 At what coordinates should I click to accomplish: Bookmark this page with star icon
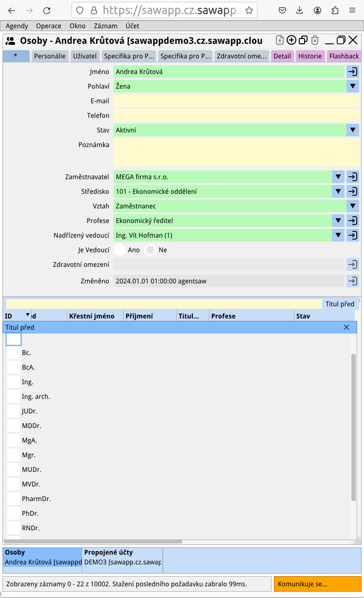[x=249, y=10]
